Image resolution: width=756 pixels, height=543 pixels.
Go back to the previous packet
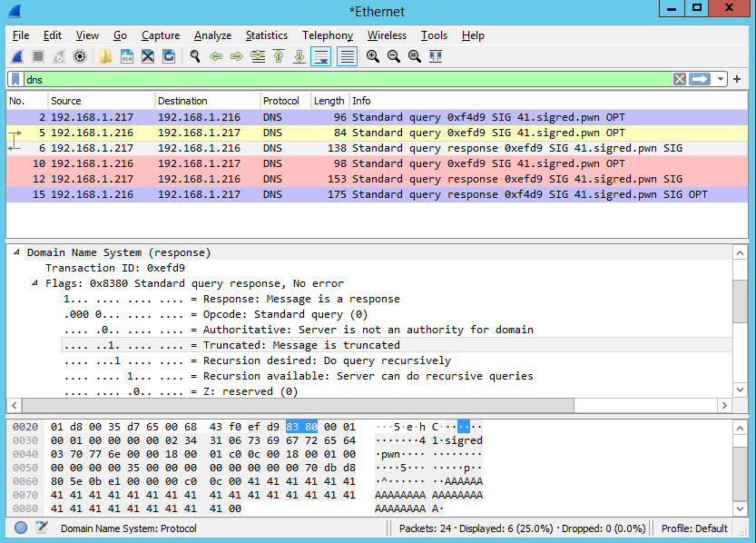215,56
